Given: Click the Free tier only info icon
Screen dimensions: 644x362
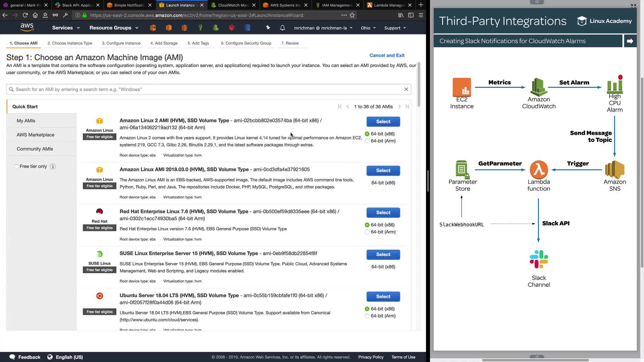Looking at the screenshot, I should pos(53,167).
